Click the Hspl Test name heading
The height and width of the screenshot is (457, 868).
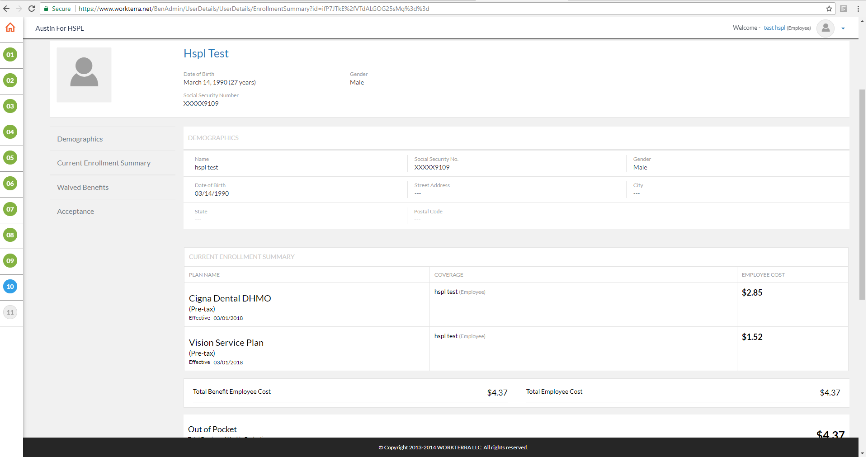pyautogui.click(x=206, y=53)
